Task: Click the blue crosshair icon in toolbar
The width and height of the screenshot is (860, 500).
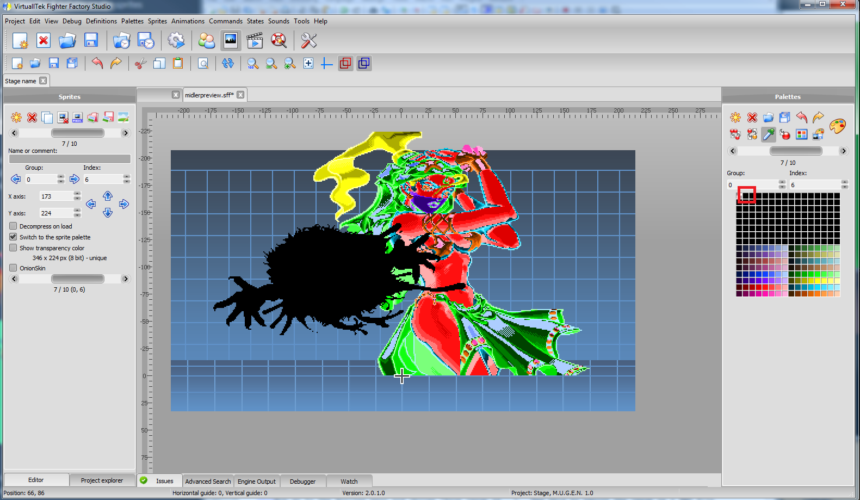Action: (x=326, y=63)
